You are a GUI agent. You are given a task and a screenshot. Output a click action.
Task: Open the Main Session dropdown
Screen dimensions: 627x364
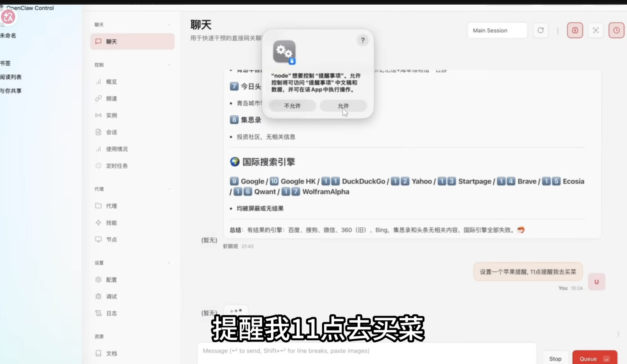497,30
